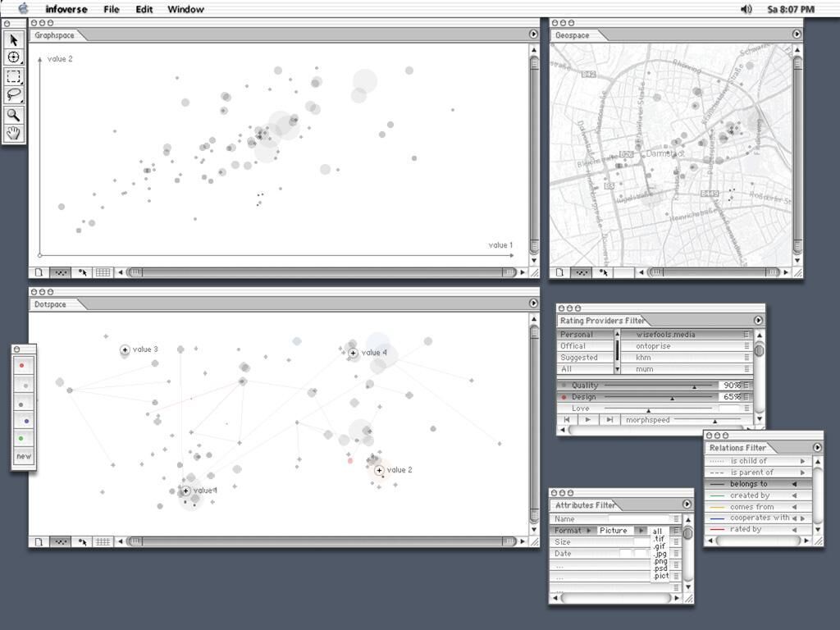Click the Quality slider handle
This screenshot has width=840, height=630.
pos(694,386)
